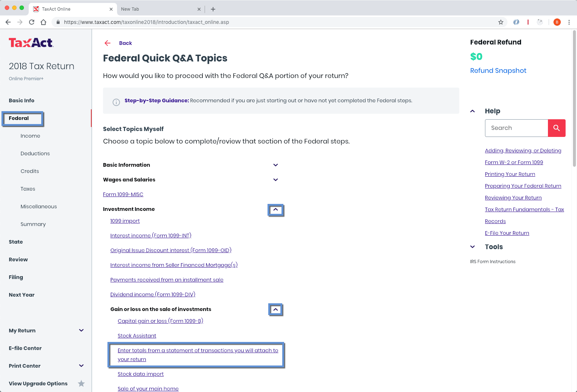
Task: Close the TaxAct Online tab
Action: click(111, 9)
